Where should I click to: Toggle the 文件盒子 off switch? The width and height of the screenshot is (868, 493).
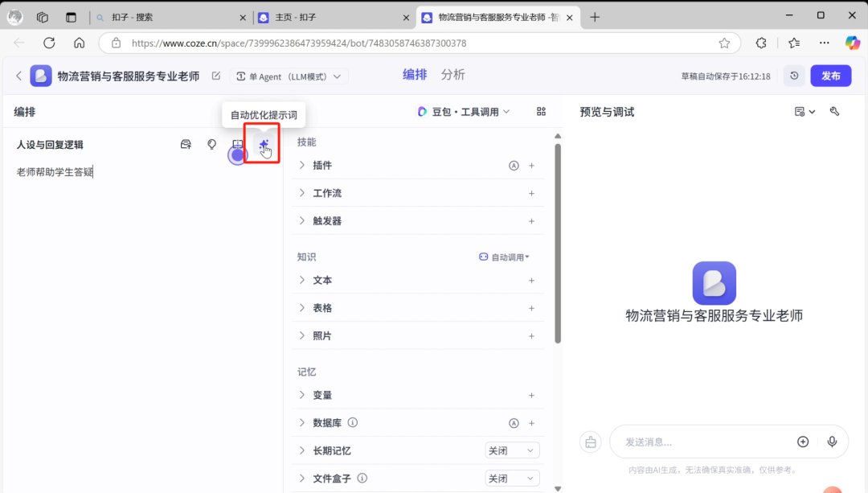click(x=512, y=478)
